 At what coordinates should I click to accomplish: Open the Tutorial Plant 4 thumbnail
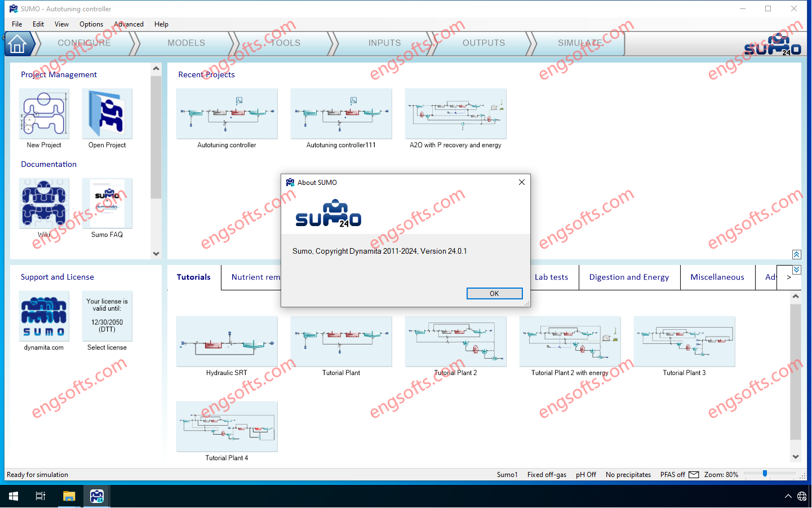(x=227, y=427)
